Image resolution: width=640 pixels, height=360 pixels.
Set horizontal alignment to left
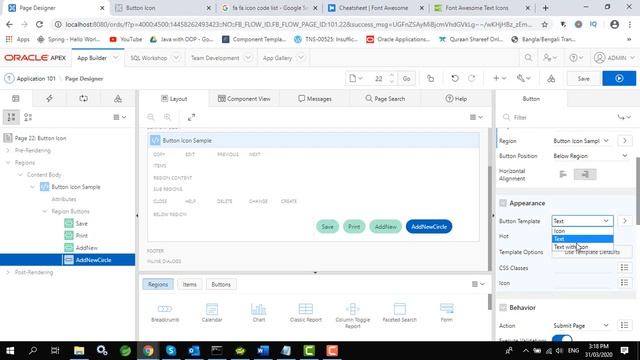pyautogui.click(x=563, y=174)
